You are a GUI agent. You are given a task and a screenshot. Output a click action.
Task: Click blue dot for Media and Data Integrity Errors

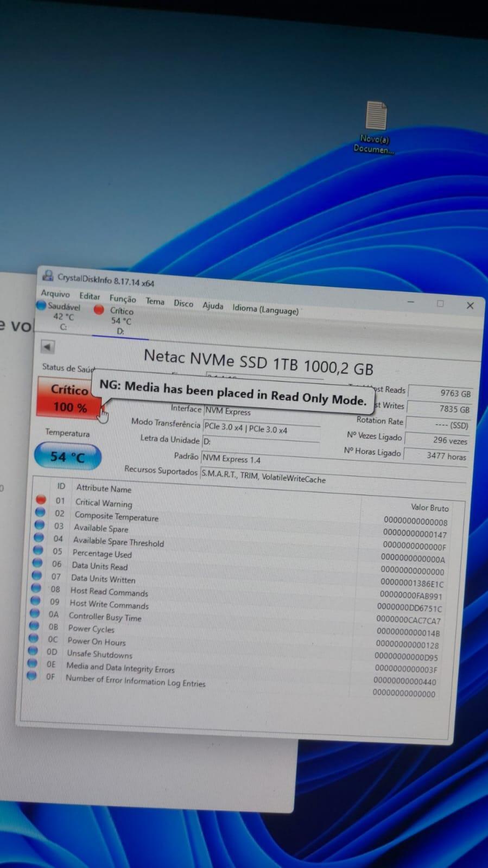click(x=33, y=663)
